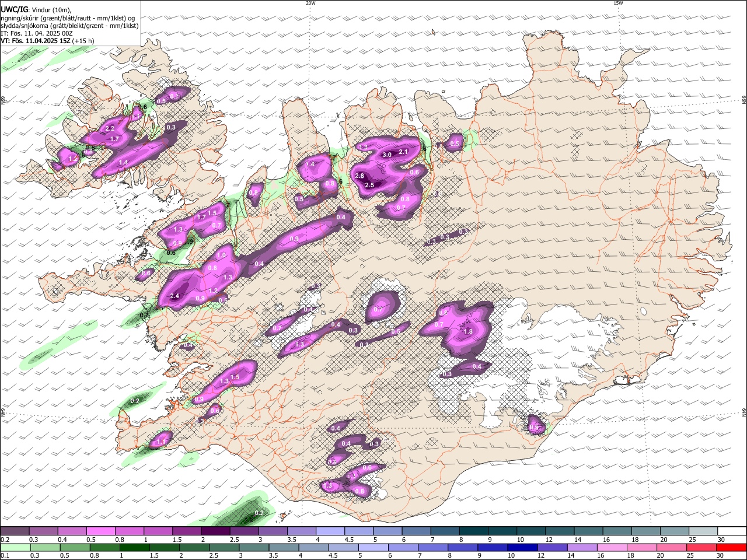This screenshot has width=747, height=560.
Task: Select the bright red 30 swatch in lower legend row
Action: [732, 548]
